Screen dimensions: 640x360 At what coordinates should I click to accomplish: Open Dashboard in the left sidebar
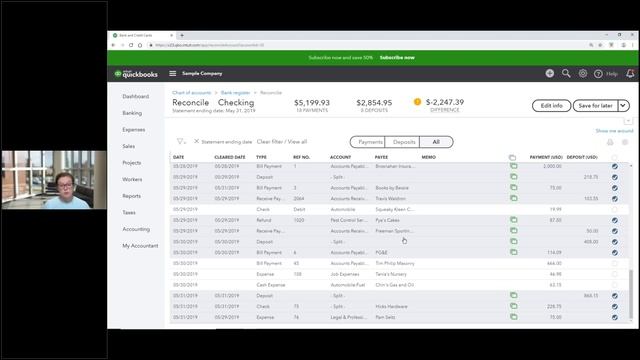[x=136, y=96]
